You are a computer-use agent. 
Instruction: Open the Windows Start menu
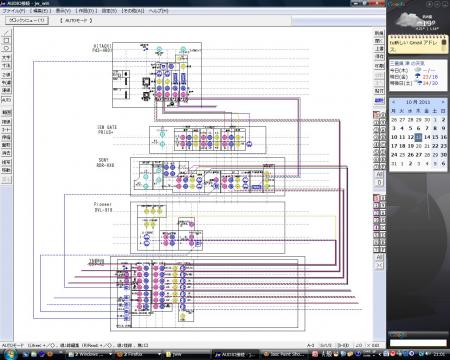click(x=10, y=354)
